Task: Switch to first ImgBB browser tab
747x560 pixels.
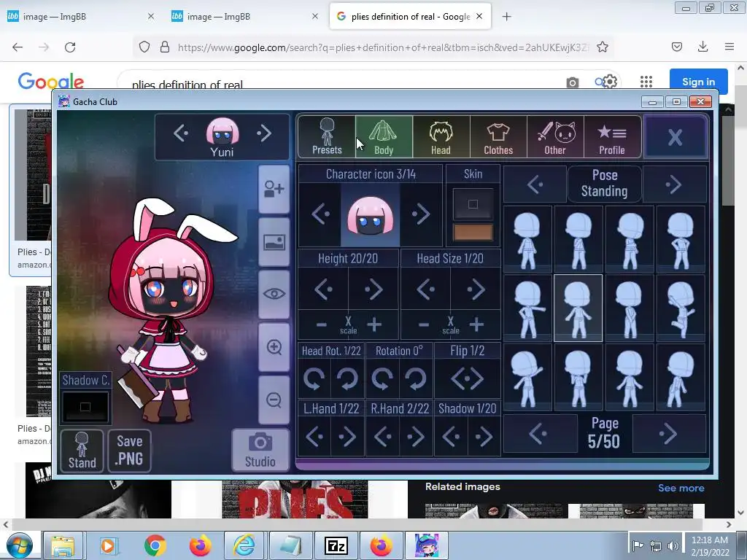Action: 81,17
